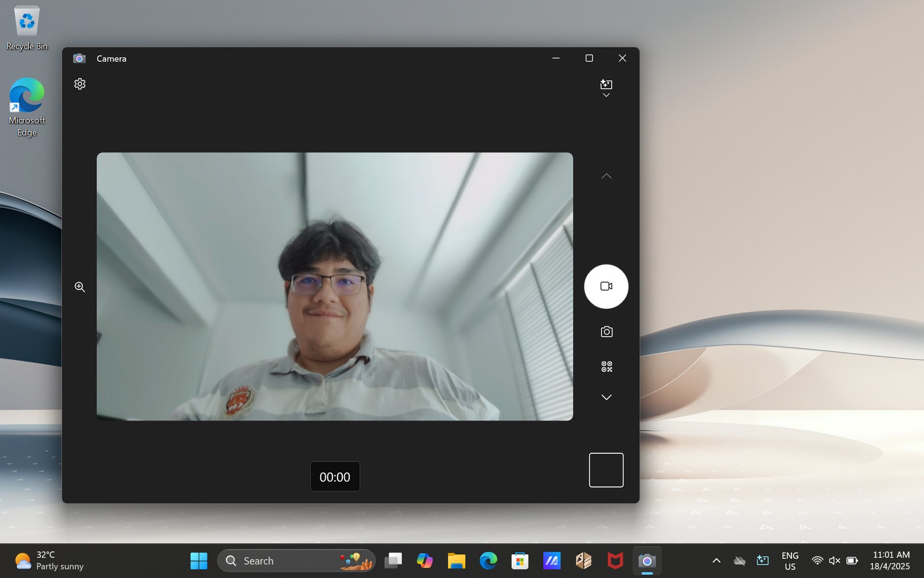Open Microsoft Edge from the taskbar
This screenshot has width=924, height=578.
pos(488,561)
